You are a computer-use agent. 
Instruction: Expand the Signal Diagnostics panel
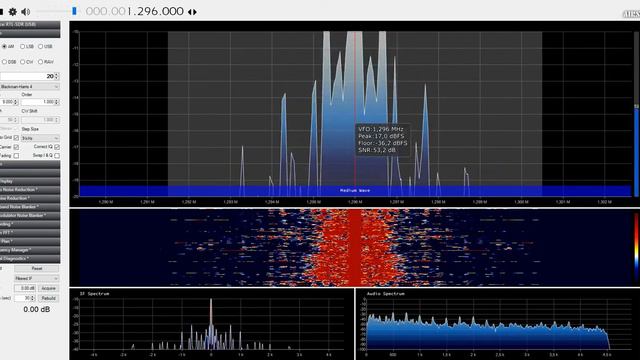[30, 258]
